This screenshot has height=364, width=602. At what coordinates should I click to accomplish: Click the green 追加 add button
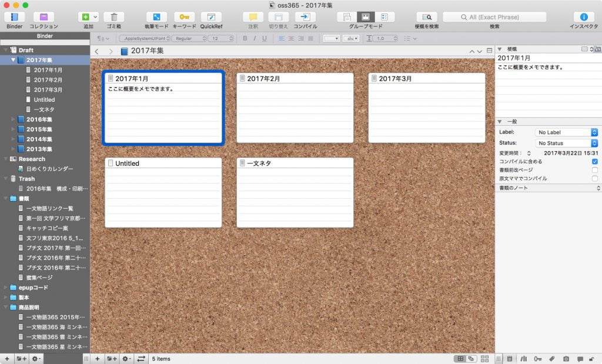pyautogui.click(x=85, y=17)
